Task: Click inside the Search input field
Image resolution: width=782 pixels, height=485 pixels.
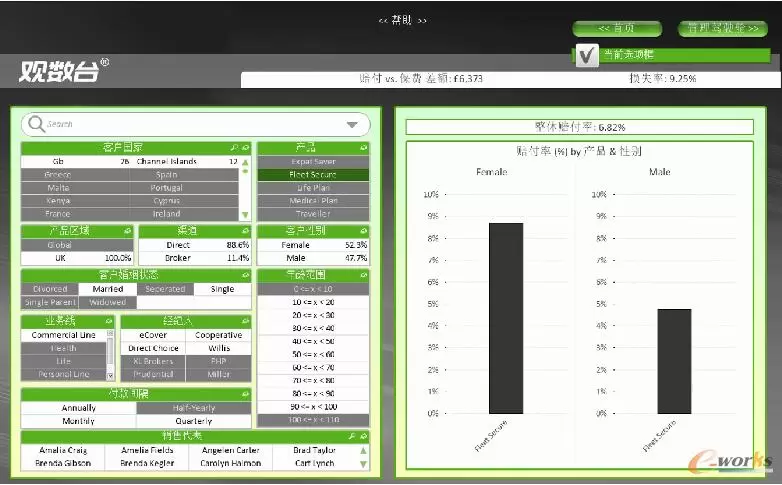Action: [190, 125]
